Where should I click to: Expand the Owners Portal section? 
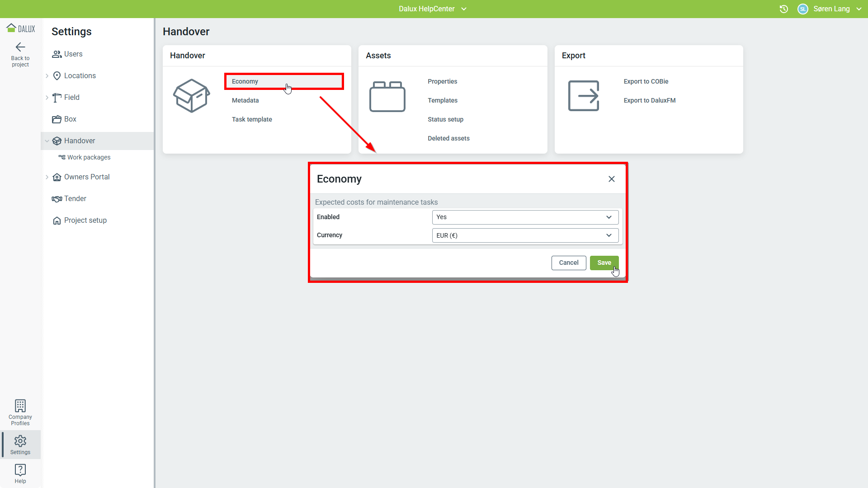coord(47,177)
